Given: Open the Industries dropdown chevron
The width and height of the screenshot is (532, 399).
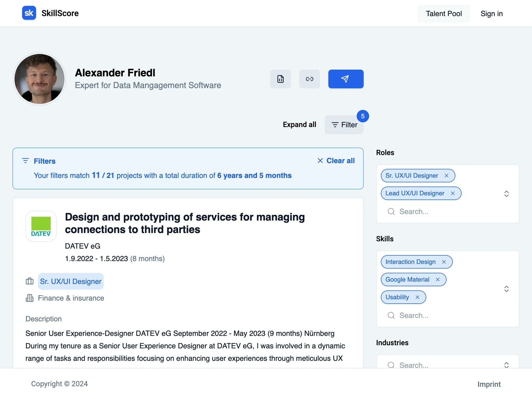Looking at the screenshot, I should pyautogui.click(x=506, y=365).
